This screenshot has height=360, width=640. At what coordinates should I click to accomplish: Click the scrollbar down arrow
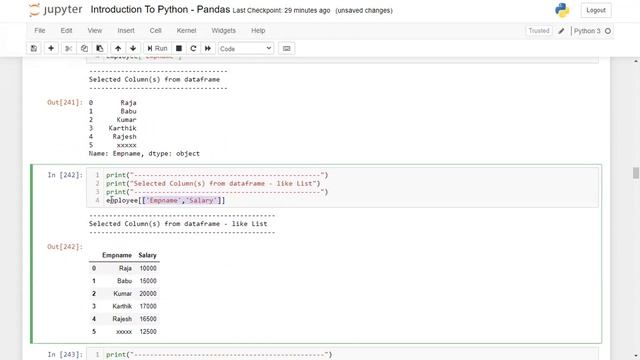point(636,356)
